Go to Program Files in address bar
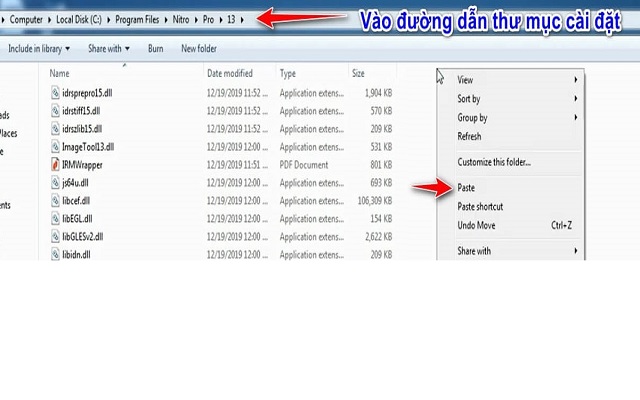 pos(137,19)
